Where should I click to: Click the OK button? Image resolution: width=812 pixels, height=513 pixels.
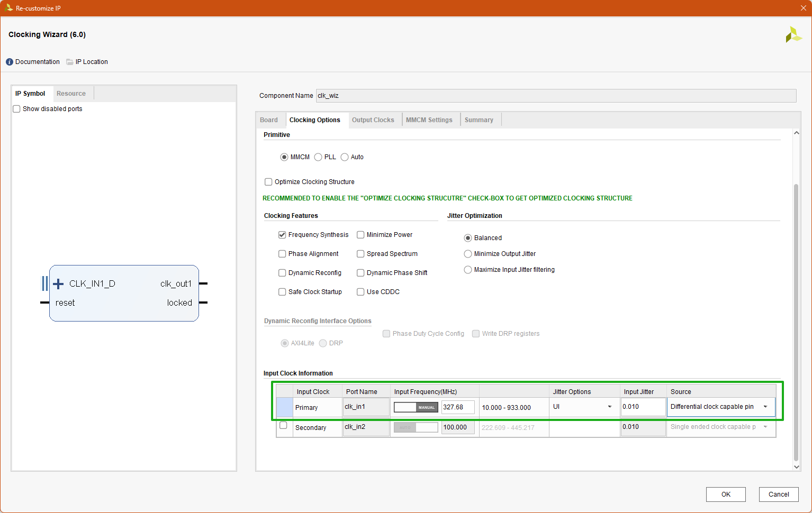725,494
